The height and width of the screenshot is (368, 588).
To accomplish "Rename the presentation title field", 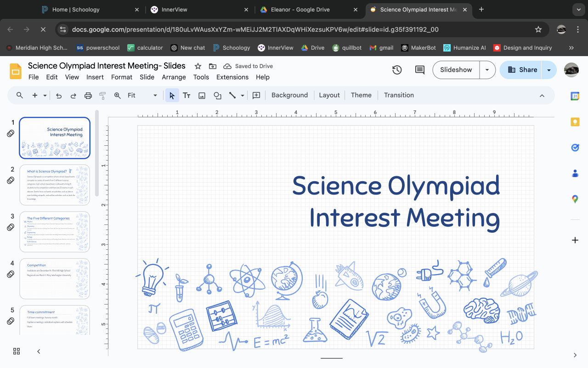I will pyautogui.click(x=107, y=66).
